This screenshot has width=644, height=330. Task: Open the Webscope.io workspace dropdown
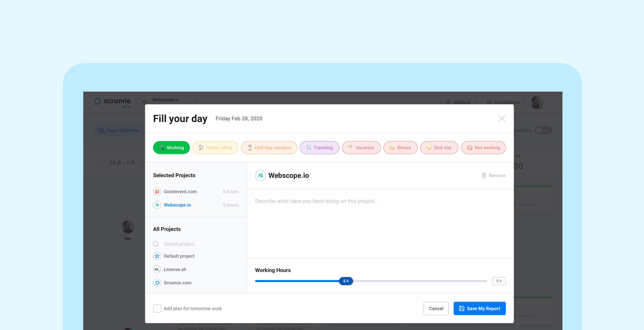[166, 102]
